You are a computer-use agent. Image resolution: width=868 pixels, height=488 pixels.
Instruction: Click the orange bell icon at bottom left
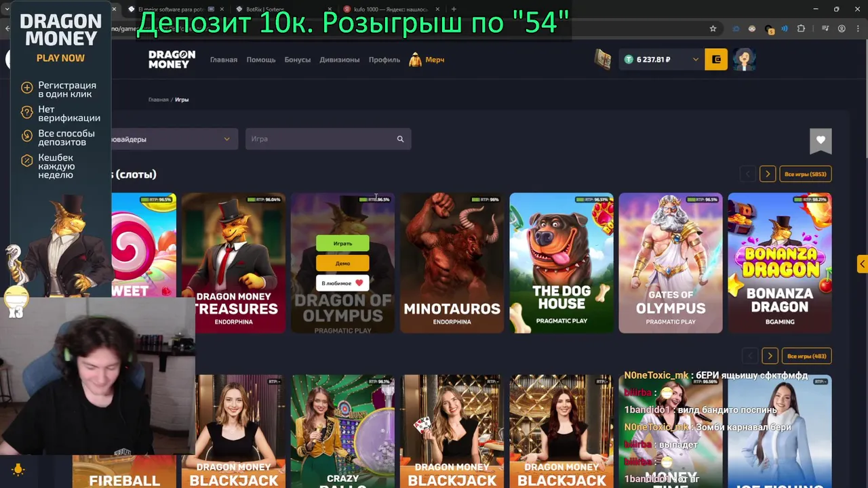(x=18, y=469)
